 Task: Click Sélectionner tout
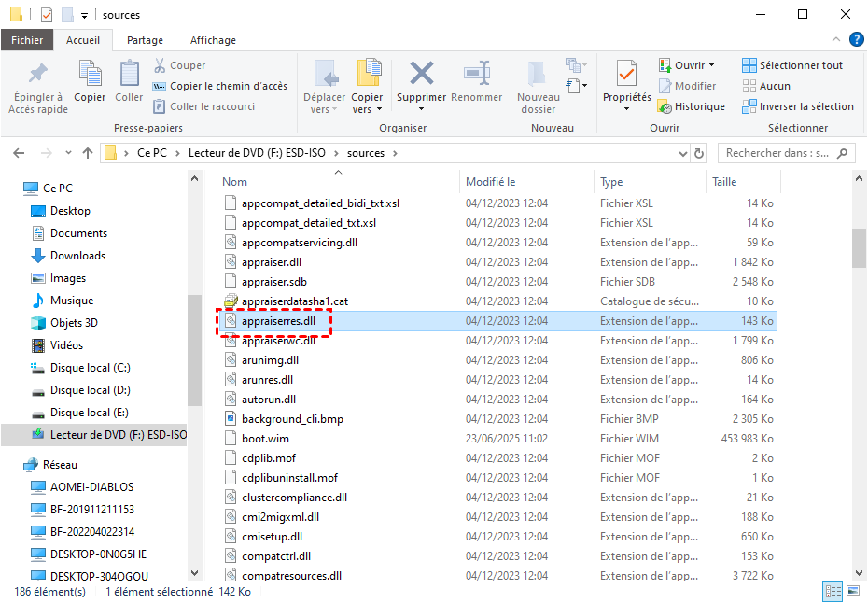click(x=792, y=65)
